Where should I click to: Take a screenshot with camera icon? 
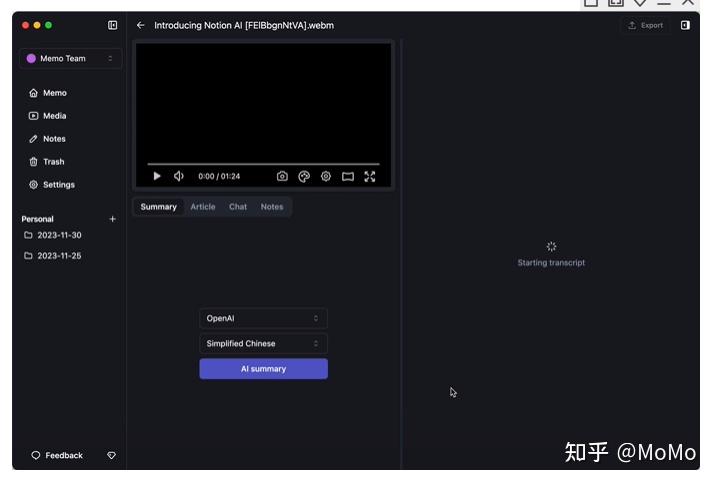coord(282,176)
